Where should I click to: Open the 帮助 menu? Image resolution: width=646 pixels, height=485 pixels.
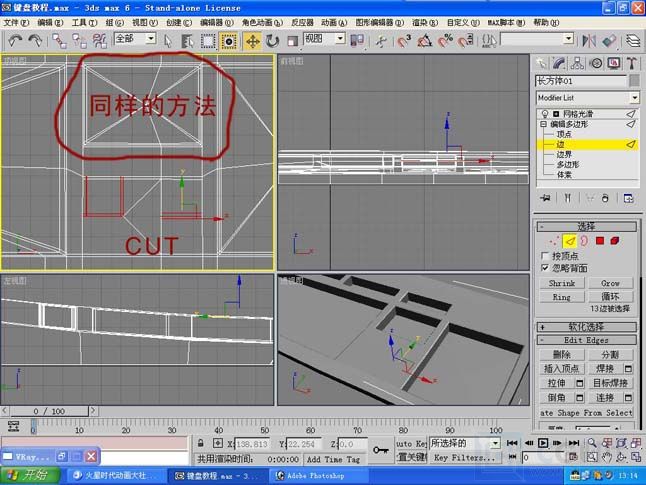click(546, 23)
